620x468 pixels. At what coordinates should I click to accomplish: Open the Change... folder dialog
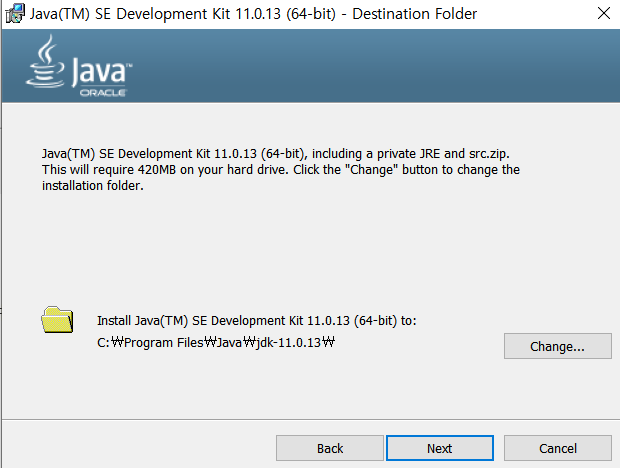coord(558,346)
